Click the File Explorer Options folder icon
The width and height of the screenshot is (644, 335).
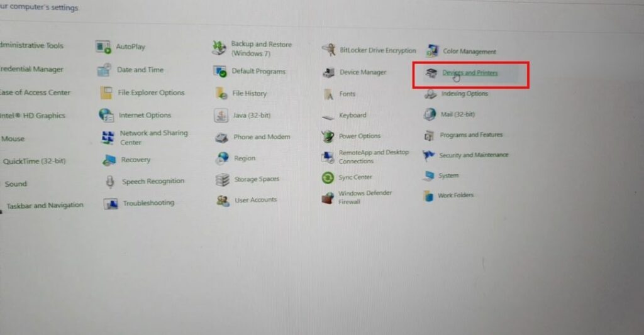[x=106, y=93]
